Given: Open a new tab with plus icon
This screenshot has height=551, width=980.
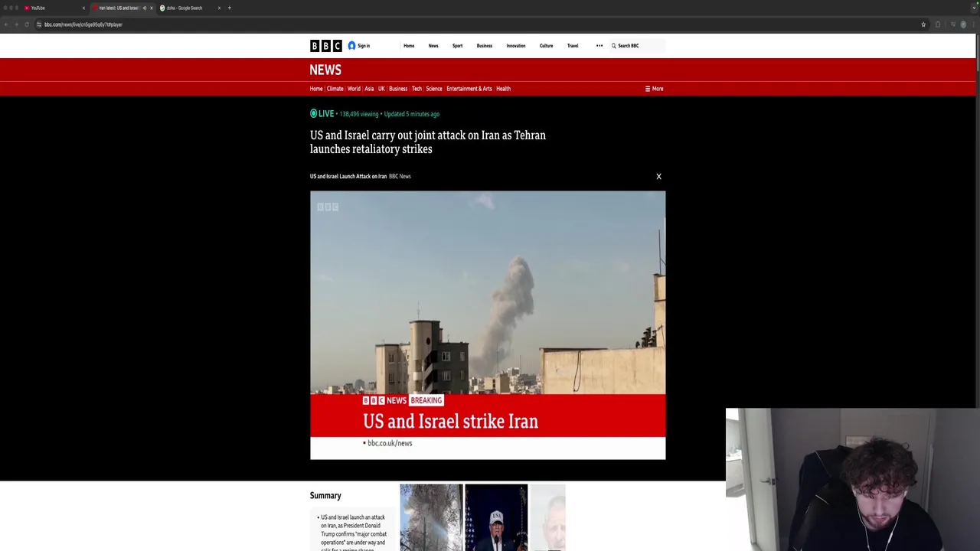Looking at the screenshot, I should coord(229,8).
